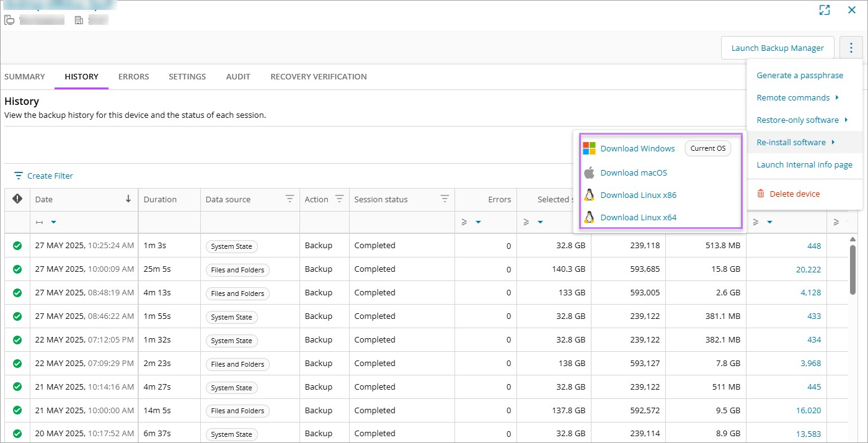Open the Date range filter dropdown
The width and height of the screenshot is (868, 443).
tap(53, 222)
